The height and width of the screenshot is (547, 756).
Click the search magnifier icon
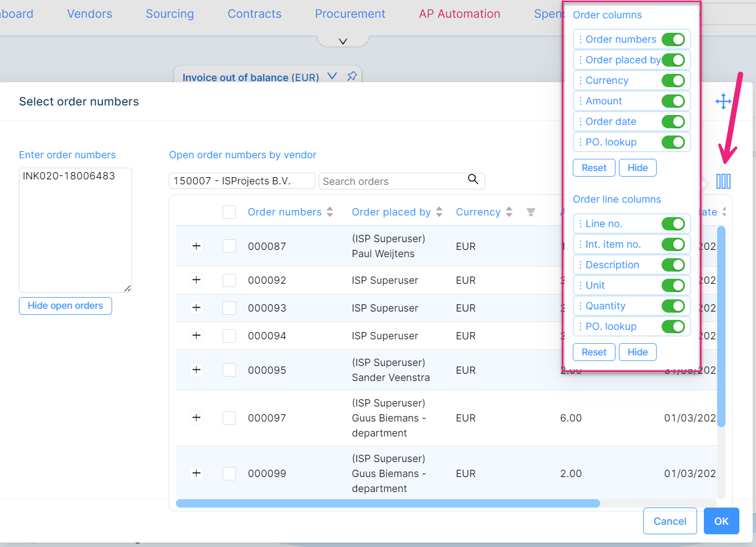[x=473, y=179]
